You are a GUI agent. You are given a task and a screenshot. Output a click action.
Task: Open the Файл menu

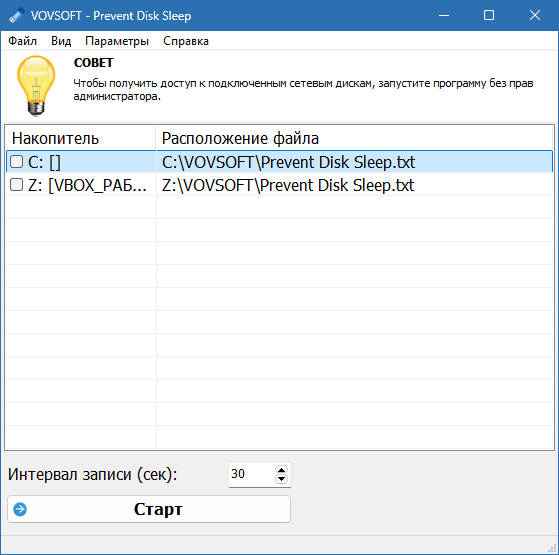point(22,41)
